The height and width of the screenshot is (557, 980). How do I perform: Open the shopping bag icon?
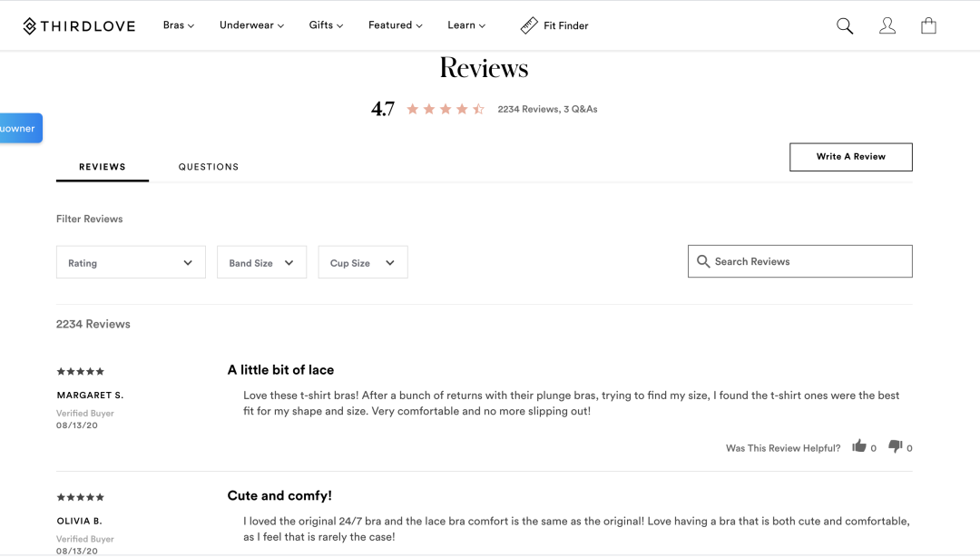(x=928, y=25)
